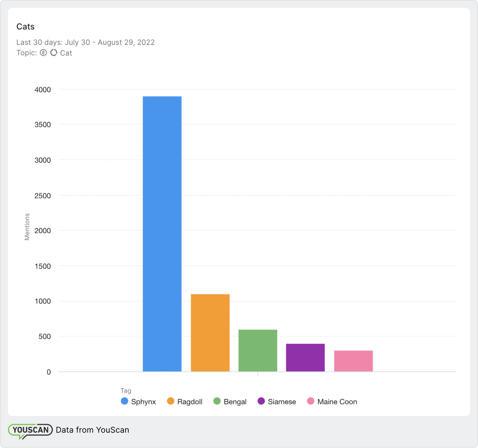Viewport: 478px width, 448px height.
Task: Select the pink Maine Coon bar
Action: pyautogui.click(x=353, y=361)
